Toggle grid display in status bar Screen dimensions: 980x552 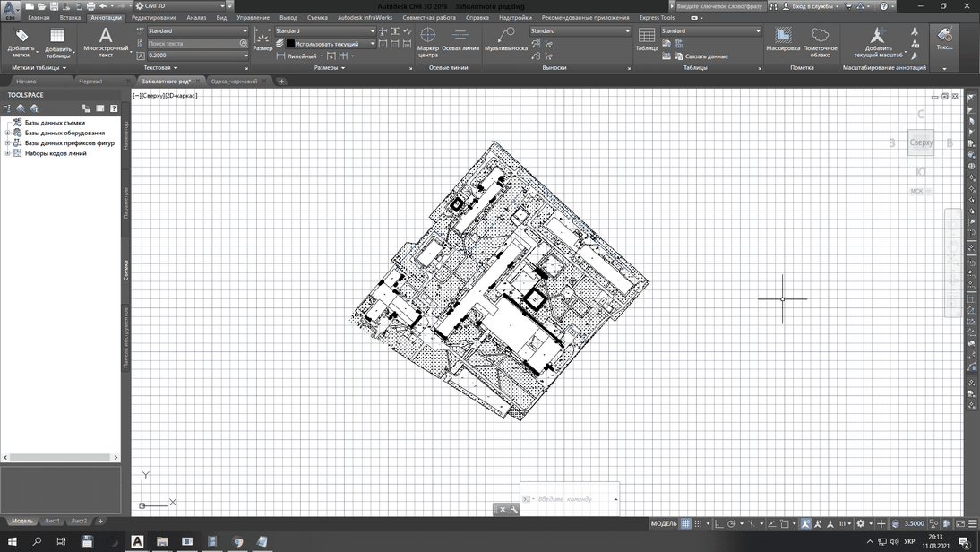point(686,523)
